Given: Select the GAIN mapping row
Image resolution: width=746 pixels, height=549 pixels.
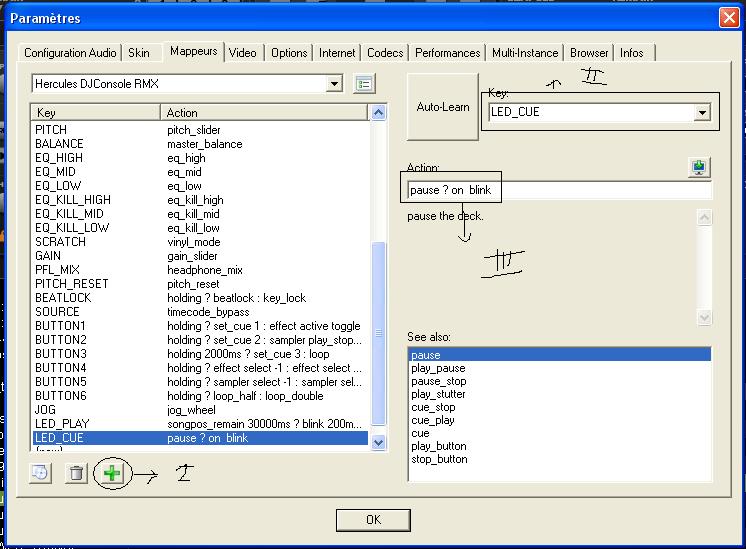Looking at the screenshot, I should [x=200, y=256].
